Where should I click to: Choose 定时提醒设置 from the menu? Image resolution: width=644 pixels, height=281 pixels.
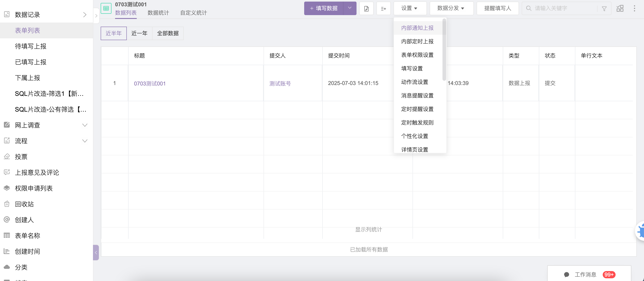[x=418, y=109]
